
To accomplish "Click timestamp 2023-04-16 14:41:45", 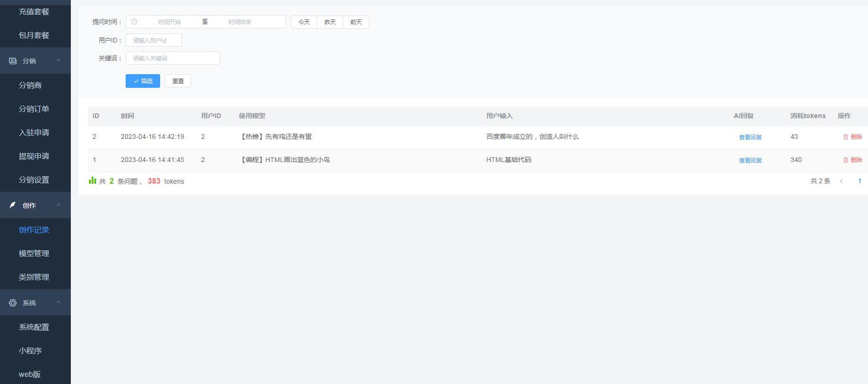I will tap(153, 160).
